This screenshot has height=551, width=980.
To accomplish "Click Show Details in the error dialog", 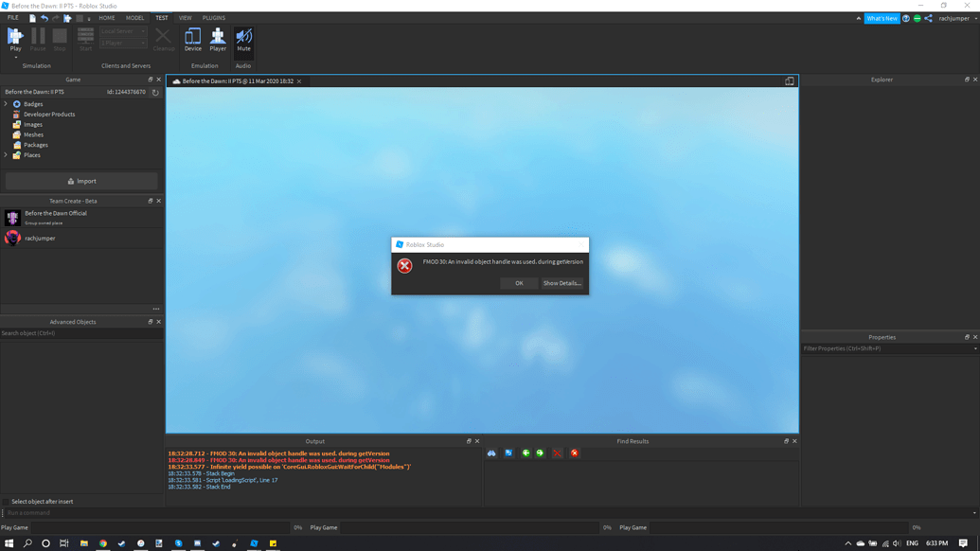I will pyautogui.click(x=562, y=282).
